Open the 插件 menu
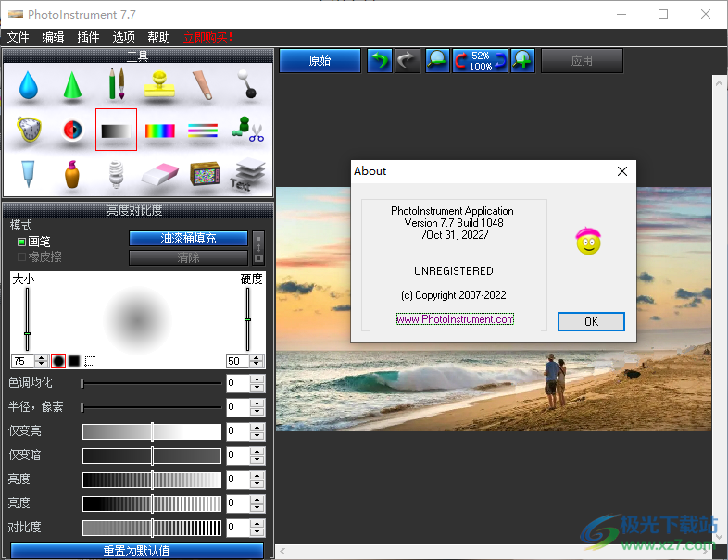This screenshot has height=560, width=728. coord(88,37)
